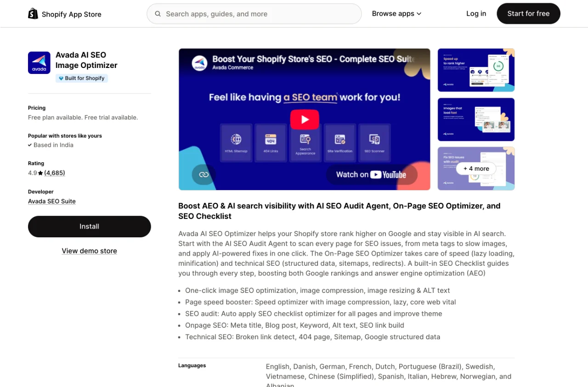Expand the Browse apps dropdown
Image resolution: width=588 pixels, height=387 pixels.
coord(396,14)
